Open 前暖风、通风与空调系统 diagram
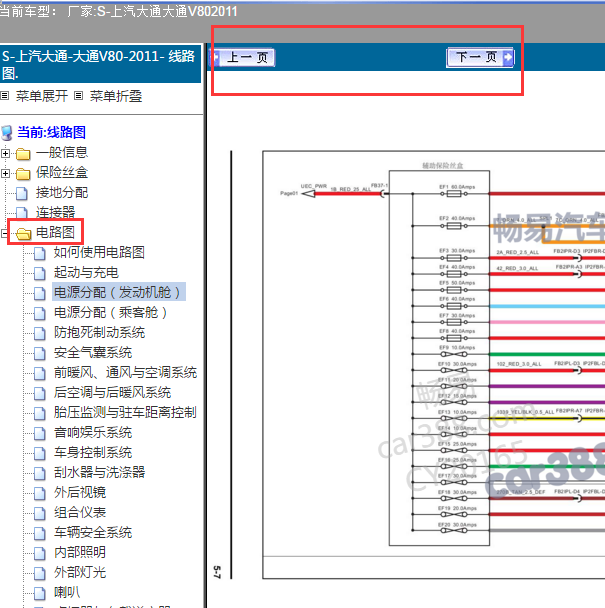The height and width of the screenshot is (608, 605). point(125,372)
